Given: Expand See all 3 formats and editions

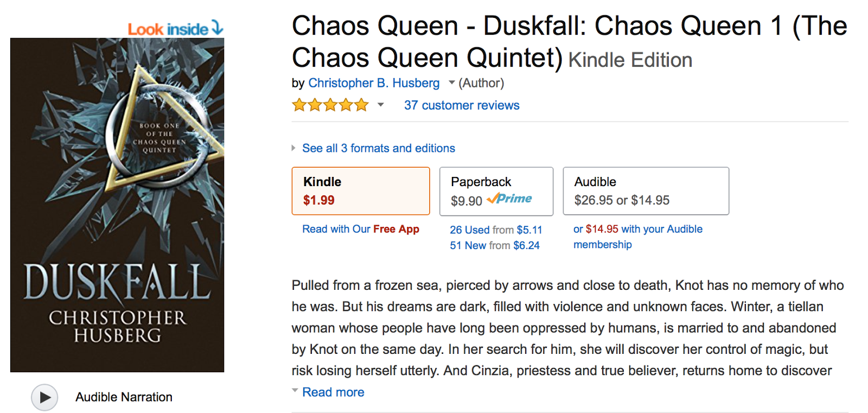Looking at the screenshot, I should click(378, 148).
